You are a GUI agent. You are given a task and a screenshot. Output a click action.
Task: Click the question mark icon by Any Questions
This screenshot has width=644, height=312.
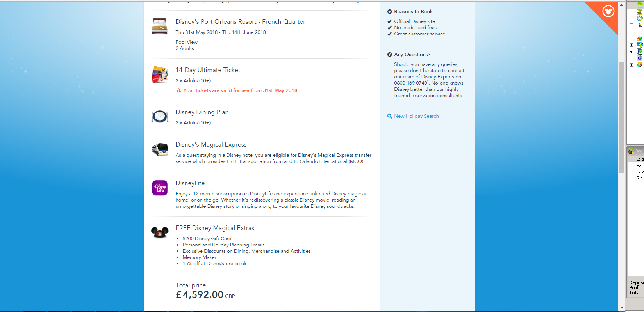click(389, 55)
